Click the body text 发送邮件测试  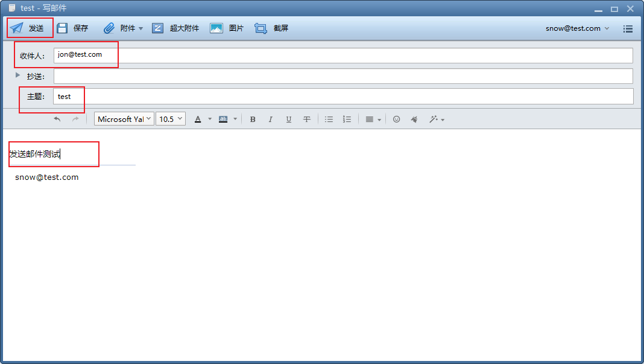pos(35,155)
